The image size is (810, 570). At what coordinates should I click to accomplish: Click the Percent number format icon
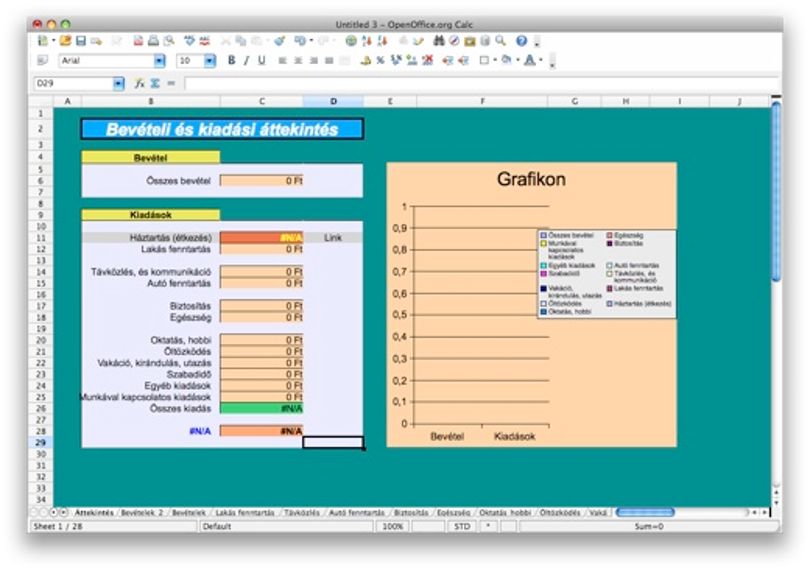(x=380, y=60)
